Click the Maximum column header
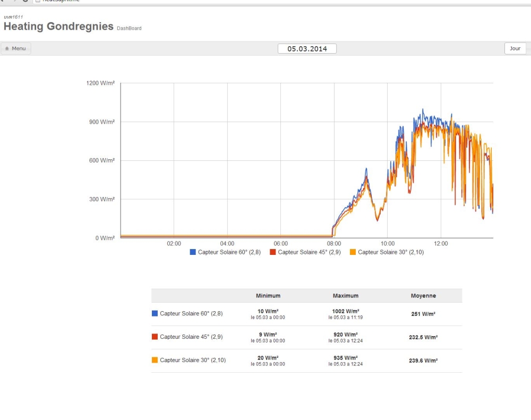 click(345, 296)
